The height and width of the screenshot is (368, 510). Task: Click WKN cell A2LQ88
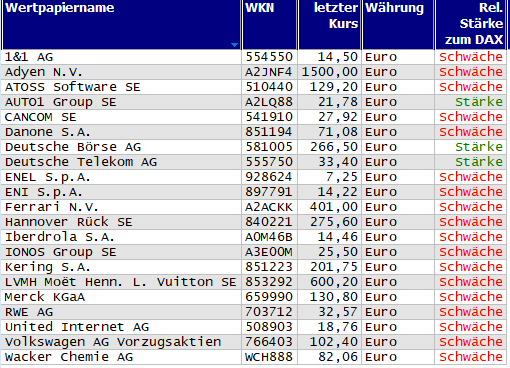[269, 102]
